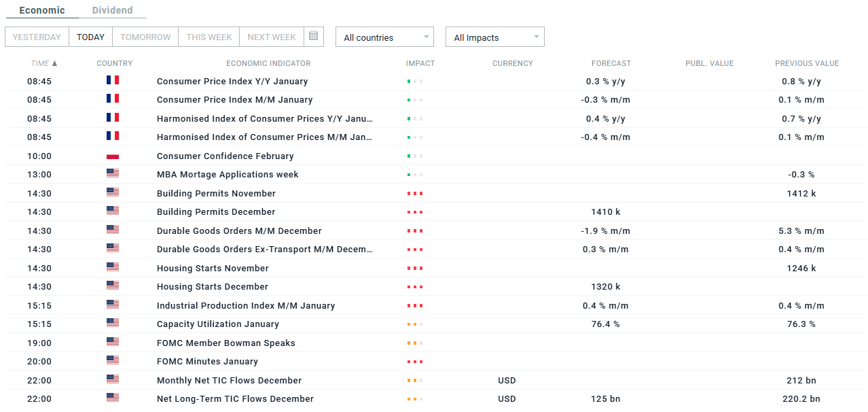Click France flag beside Consumer Price Index Y/Y
This screenshot has width=868, height=412.
coord(113,81)
